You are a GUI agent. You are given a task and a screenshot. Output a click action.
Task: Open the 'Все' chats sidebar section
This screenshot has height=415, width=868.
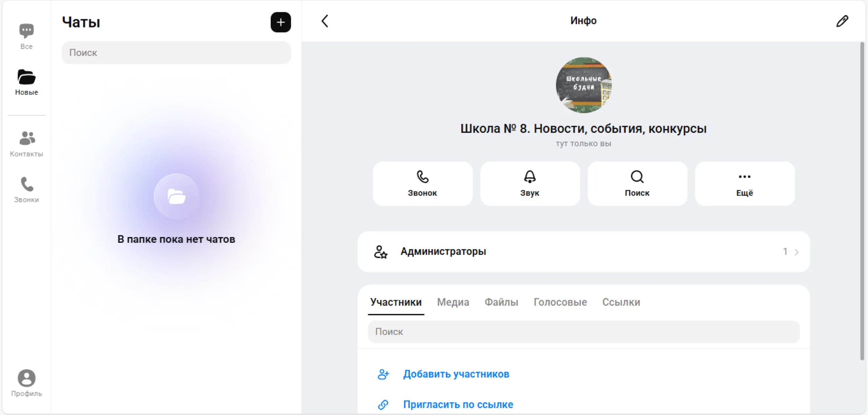[x=26, y=36]
